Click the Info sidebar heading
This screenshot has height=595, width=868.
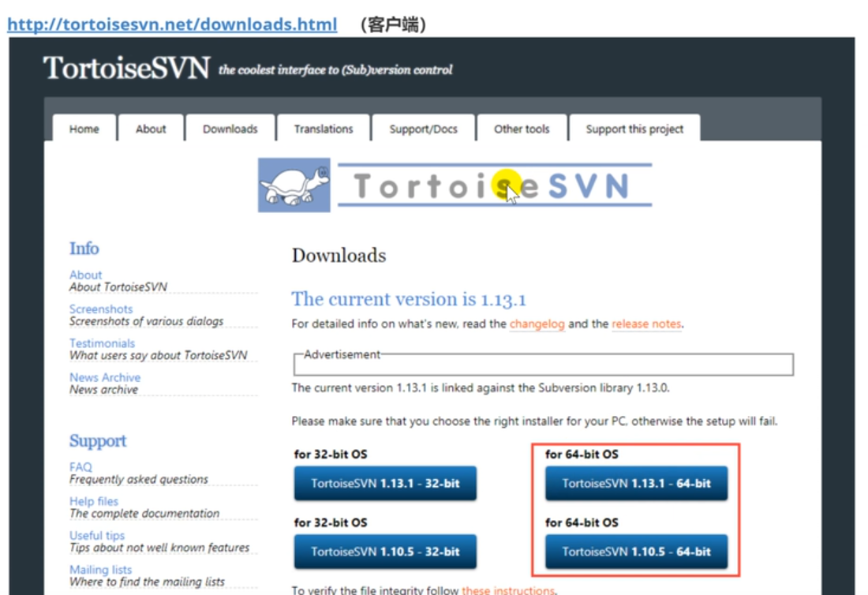click(84, 249)
